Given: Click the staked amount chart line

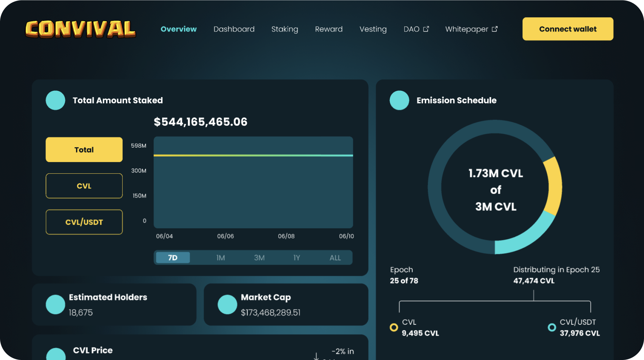Looking at the screenshot, I should (x=253, y=155).
